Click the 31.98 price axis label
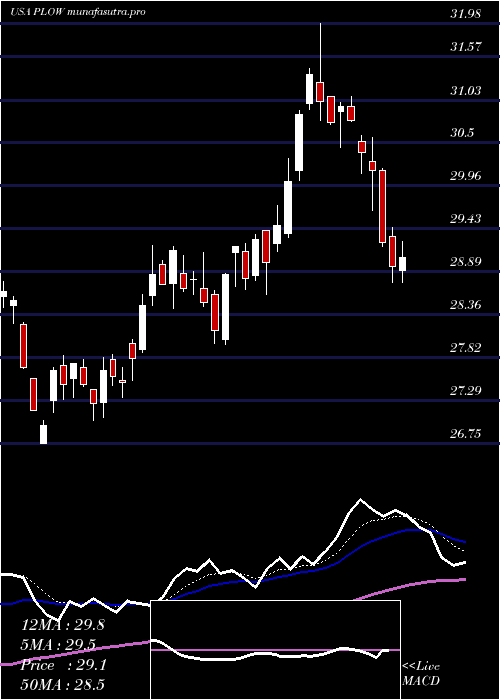 click(466, 13)
